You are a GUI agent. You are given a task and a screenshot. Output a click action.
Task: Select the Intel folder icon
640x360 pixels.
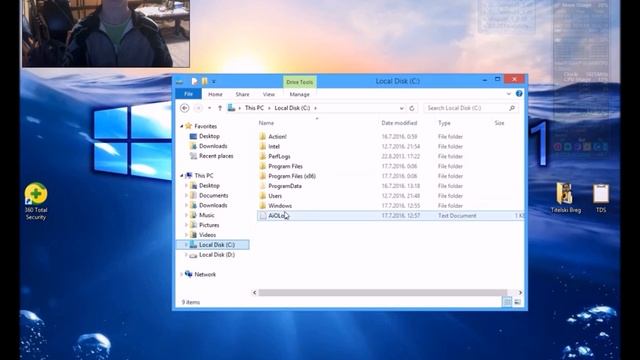tap(263, 146)
